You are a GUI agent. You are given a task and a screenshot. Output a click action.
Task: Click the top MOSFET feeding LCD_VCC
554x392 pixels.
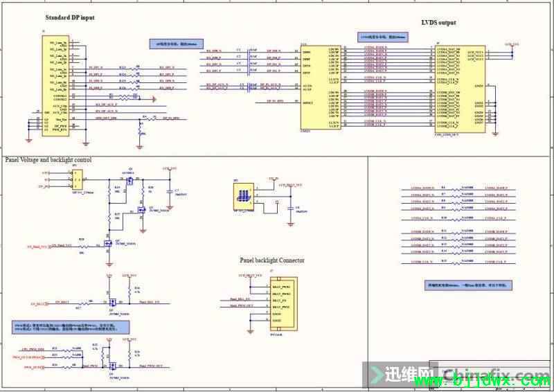click(129, 181)
